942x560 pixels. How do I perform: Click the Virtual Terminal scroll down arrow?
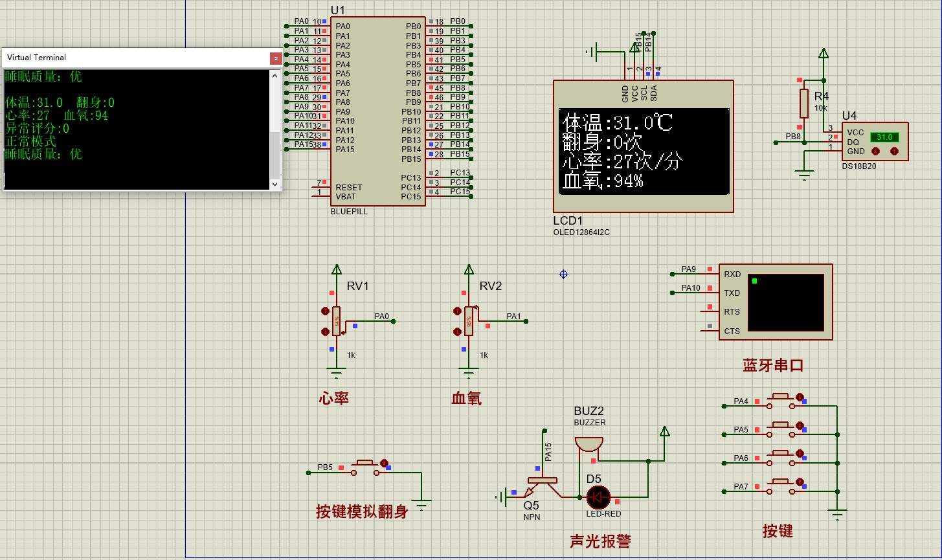[x=275, y=184]
